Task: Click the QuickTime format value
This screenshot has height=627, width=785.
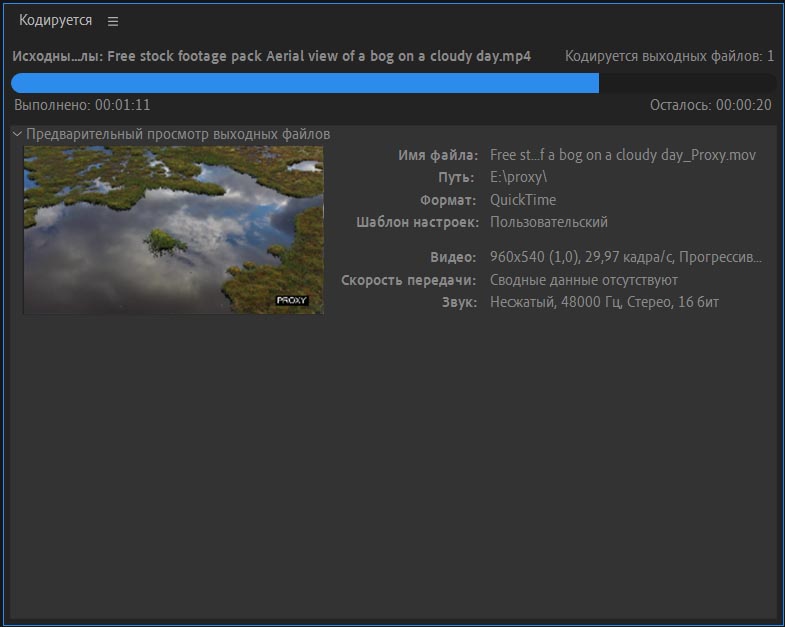Action: [522, 200]
